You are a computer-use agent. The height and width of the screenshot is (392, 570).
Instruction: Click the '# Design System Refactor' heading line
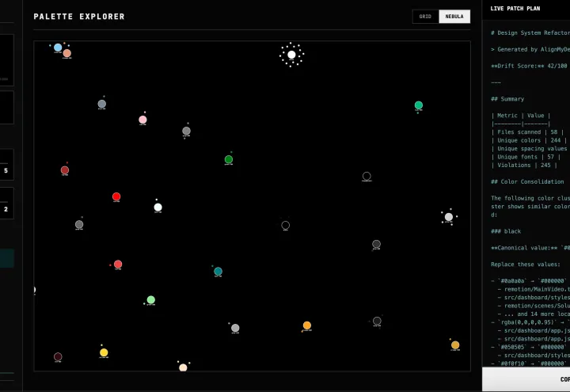click(530, 32)
